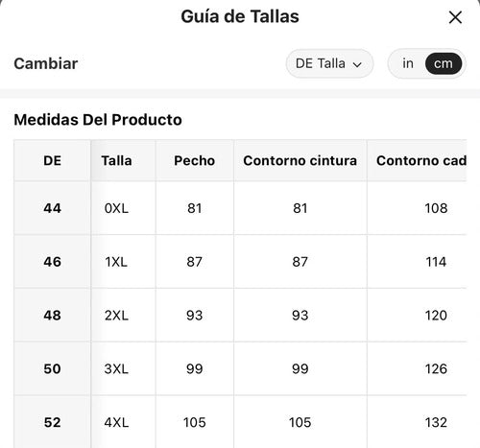Screen dimensions: 480x448
Task: Click the Contorno cintura column header
Action: tap(300, 160)
